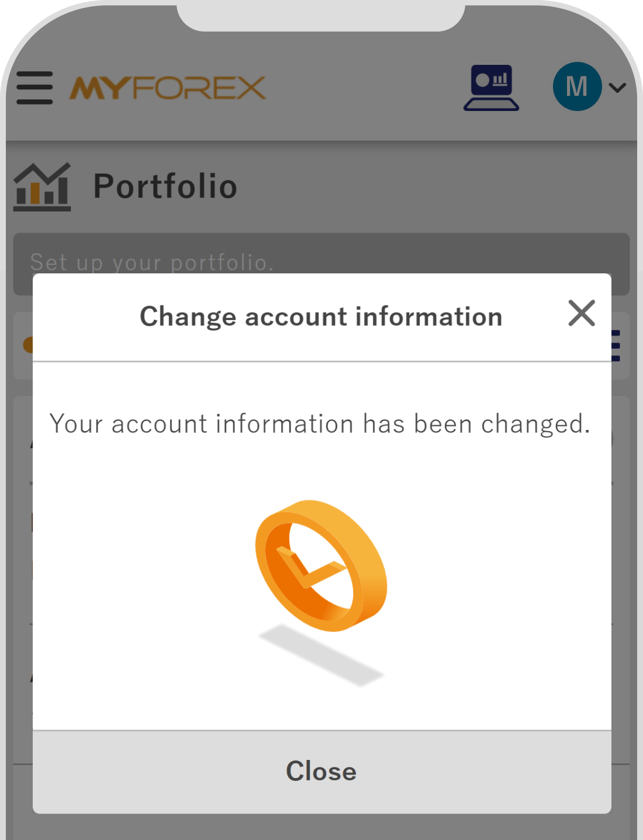Click the confirmation message text
Screen dimensions: 643x840
point(320,424)
